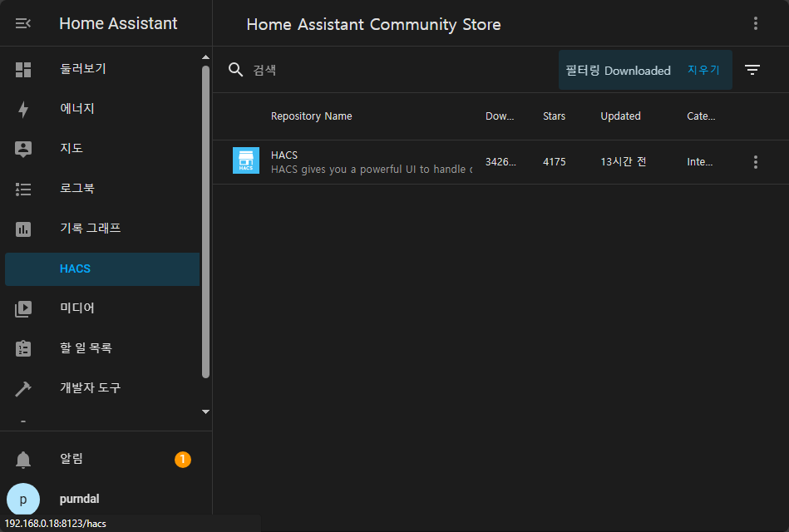Click the 알림 bell icon
Image resolution: width=789 pixels, height=532 pixels.
coord(23,459)
